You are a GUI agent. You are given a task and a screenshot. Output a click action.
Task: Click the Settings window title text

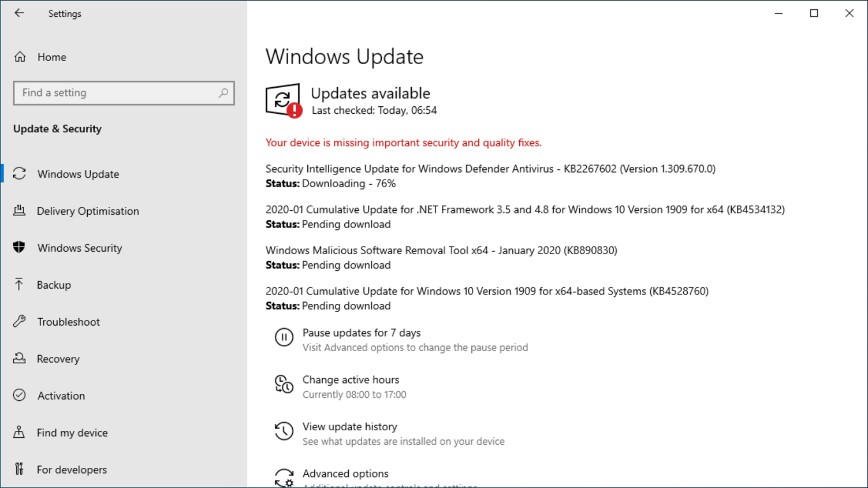(65, 13)
